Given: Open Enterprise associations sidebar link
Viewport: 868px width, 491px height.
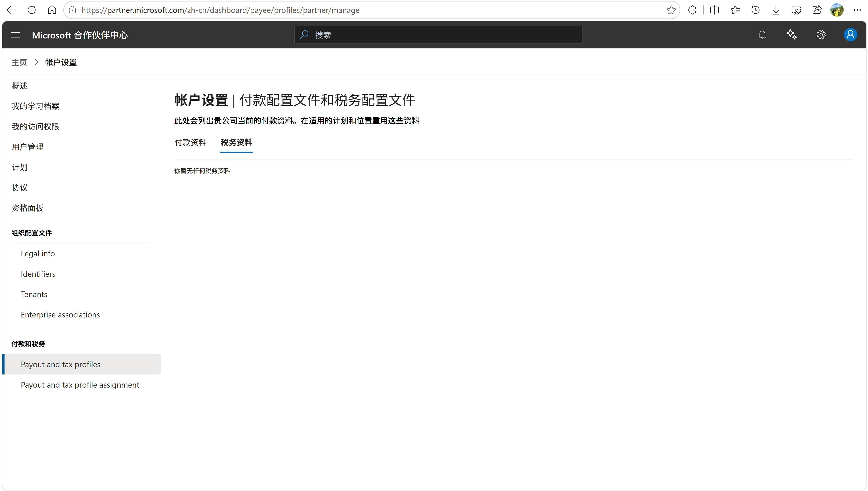Looking at the screenshot, I should pyautogui.click(x=60, y=315).
